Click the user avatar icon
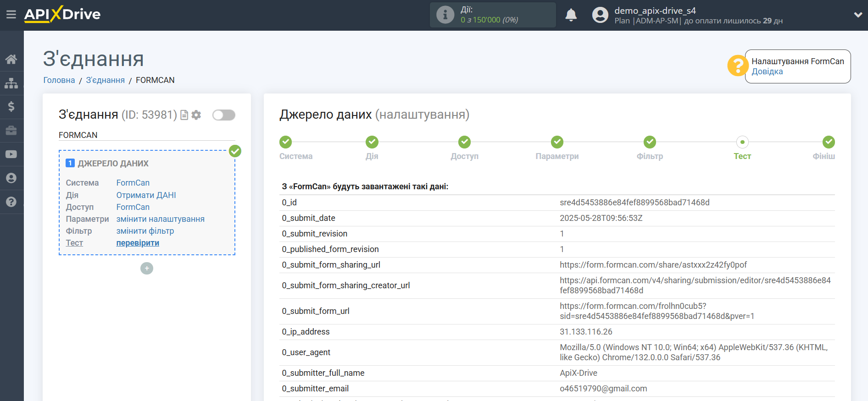This screenshot has height=401, width=868. tap(600, 15)
